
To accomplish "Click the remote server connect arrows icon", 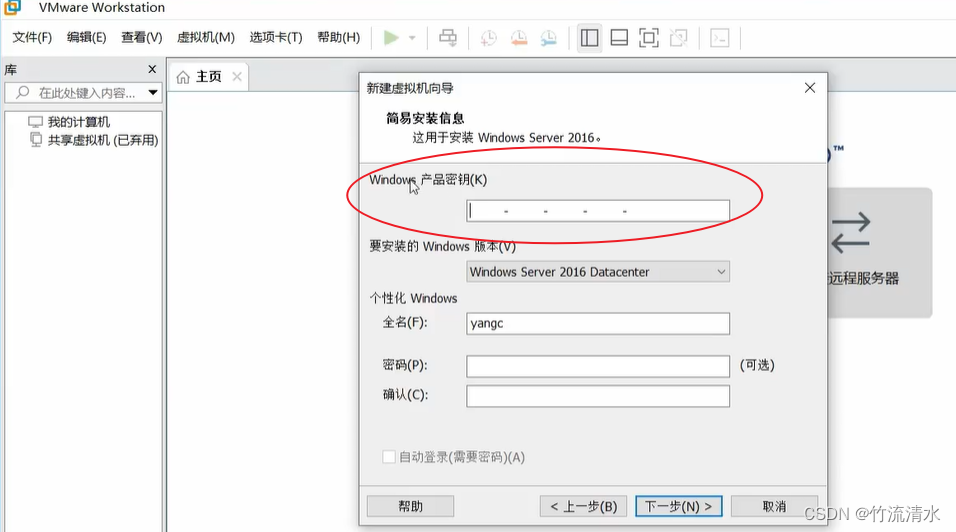I will (851, 233).
